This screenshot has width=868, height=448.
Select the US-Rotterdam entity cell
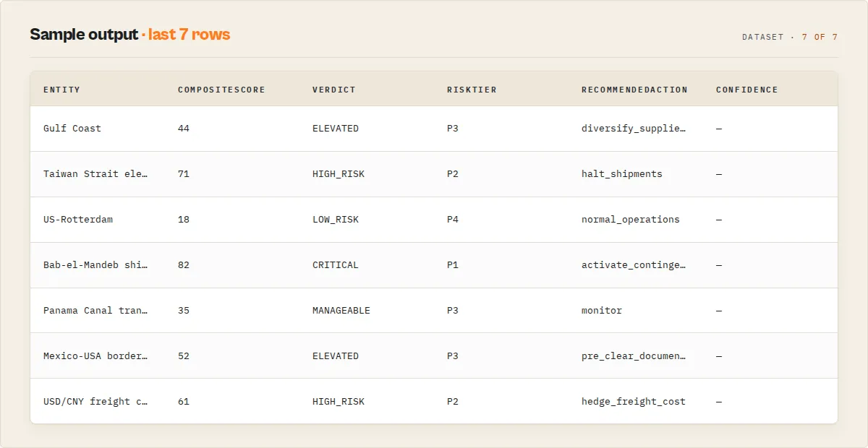[78, 220]
